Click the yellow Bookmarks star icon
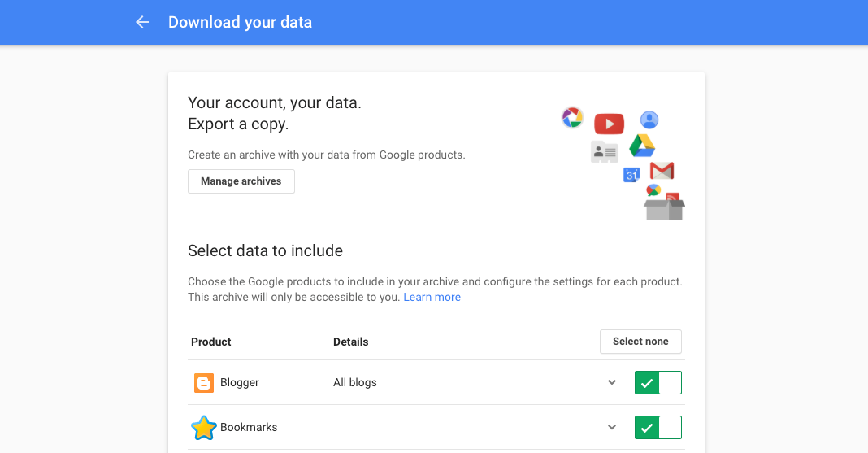Screen dimensions: 868x453 (x=204, y=428)
